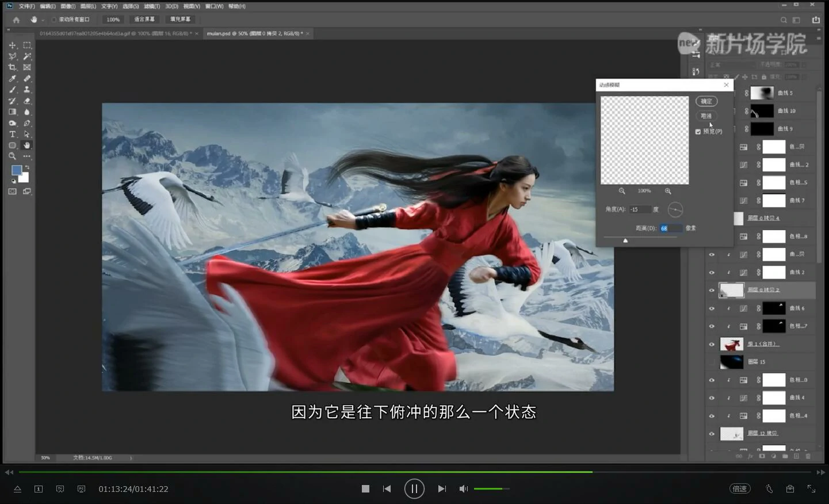Add a layer mask
Viewport: 829px width, 504px height.
(x=762, y=456)
